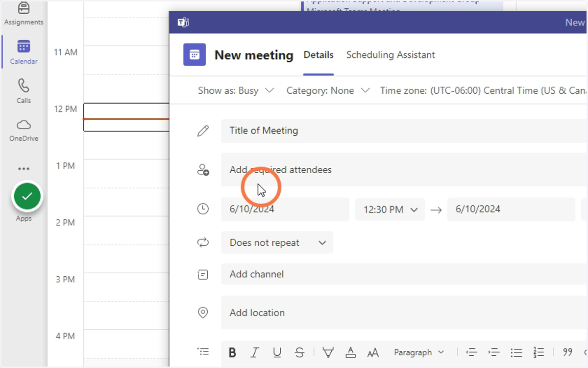Open more apps ellipsis in sidebar
The width and height of the screenshot is (588, 368).
pos(24,169)
